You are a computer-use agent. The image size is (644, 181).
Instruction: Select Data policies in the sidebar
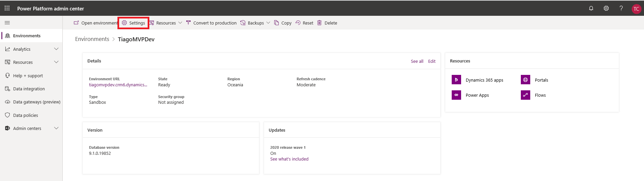point(26,115)
